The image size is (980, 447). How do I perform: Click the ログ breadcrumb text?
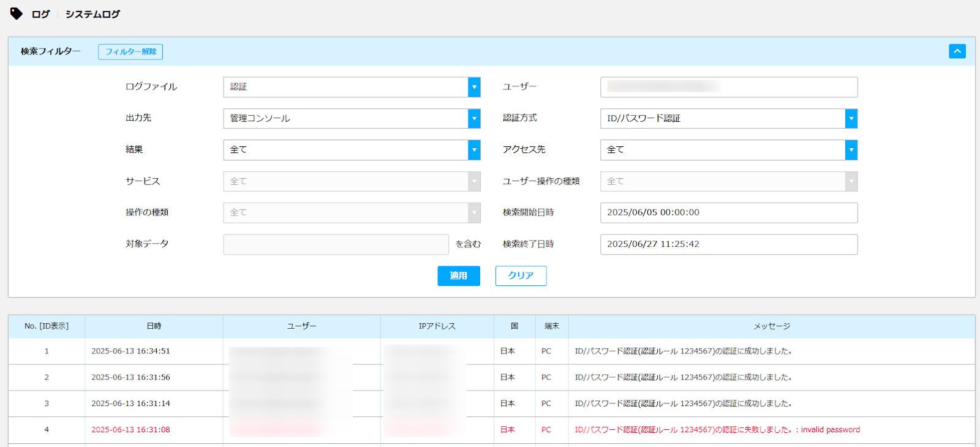(40, 14)
